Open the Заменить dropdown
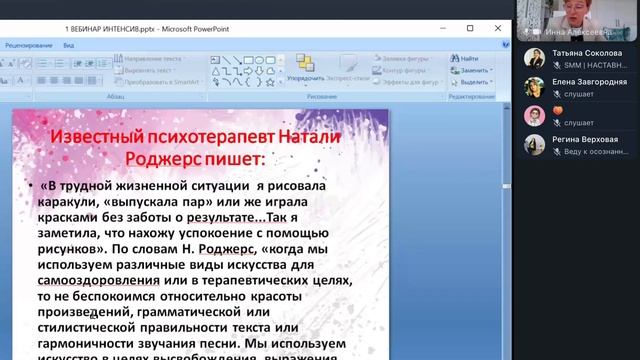Screen dimensions: 640x360 [472, 70]
